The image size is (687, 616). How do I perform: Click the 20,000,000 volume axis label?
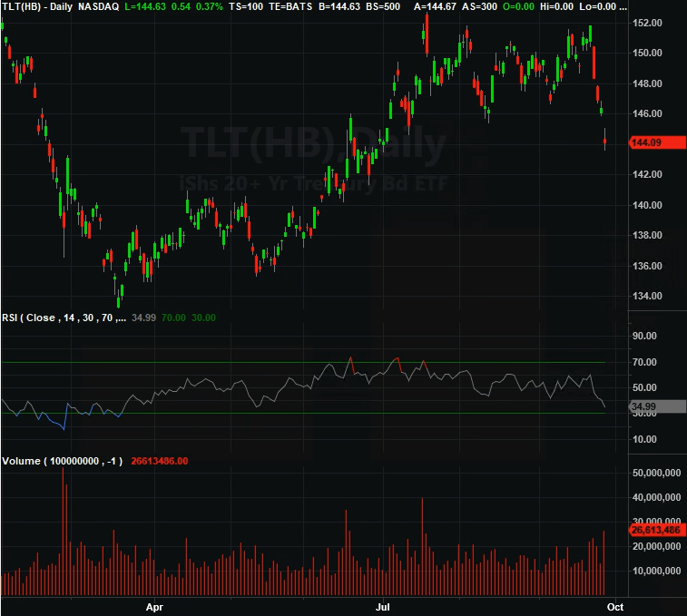click(656, 546)
